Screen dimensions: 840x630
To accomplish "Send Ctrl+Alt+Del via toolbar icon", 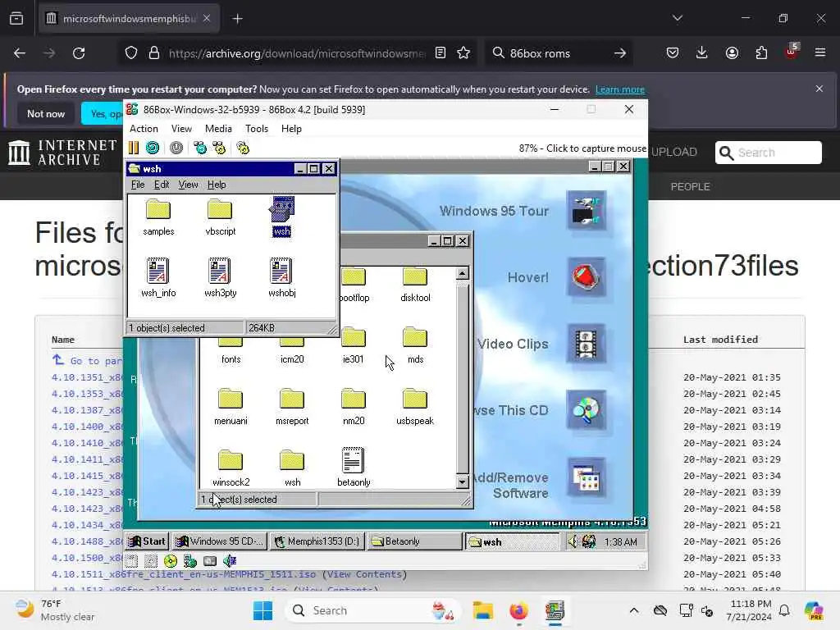I will pos(200,148).
